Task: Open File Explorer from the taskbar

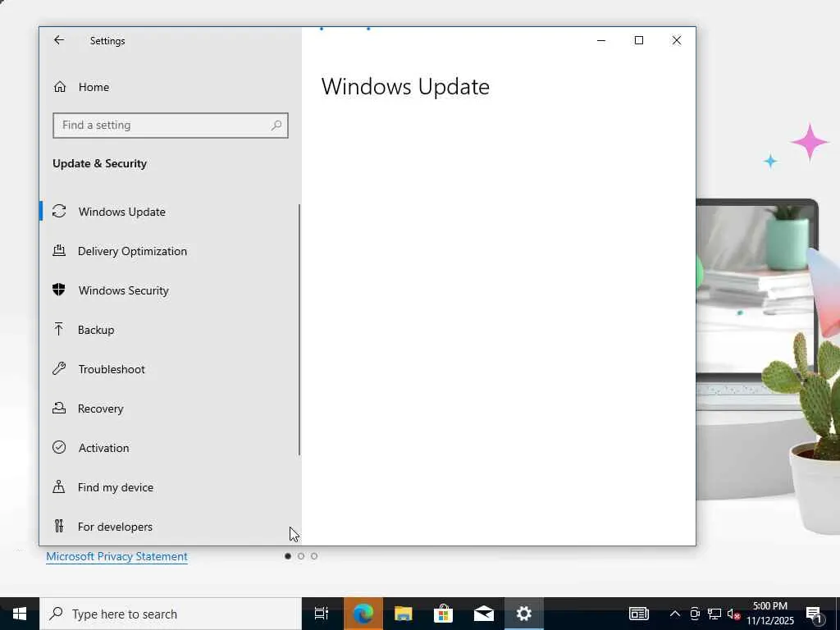Action: pyautogui.click(x=404, y=614)
